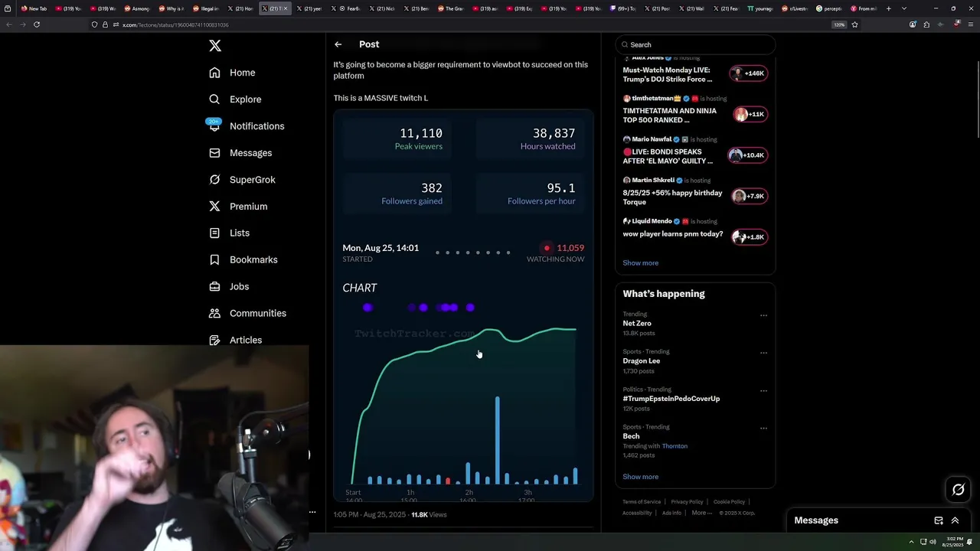Join Mario Nawfal's +10.4K broadcast
Viewport: 980px width, 551px height.
pos(747,155)
